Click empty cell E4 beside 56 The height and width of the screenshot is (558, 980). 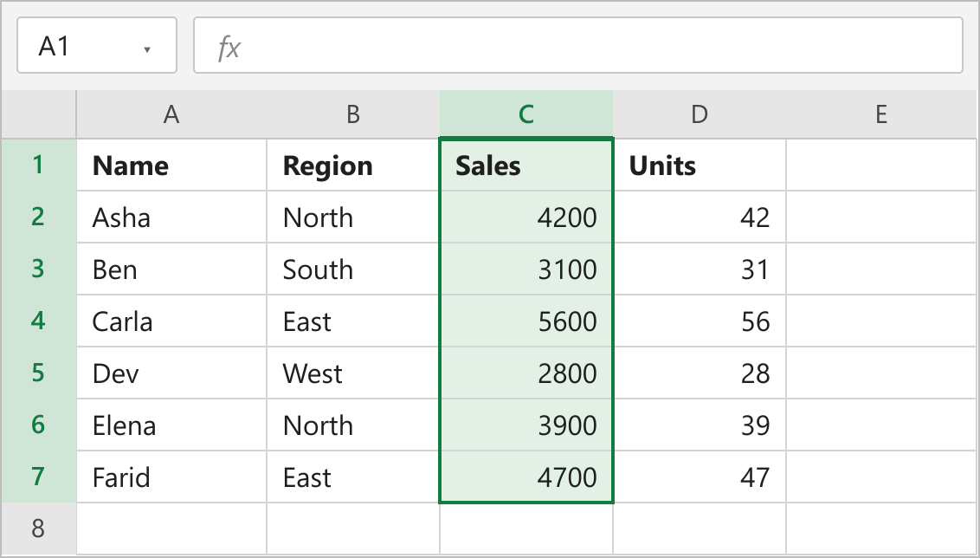[x=881, y=321]
